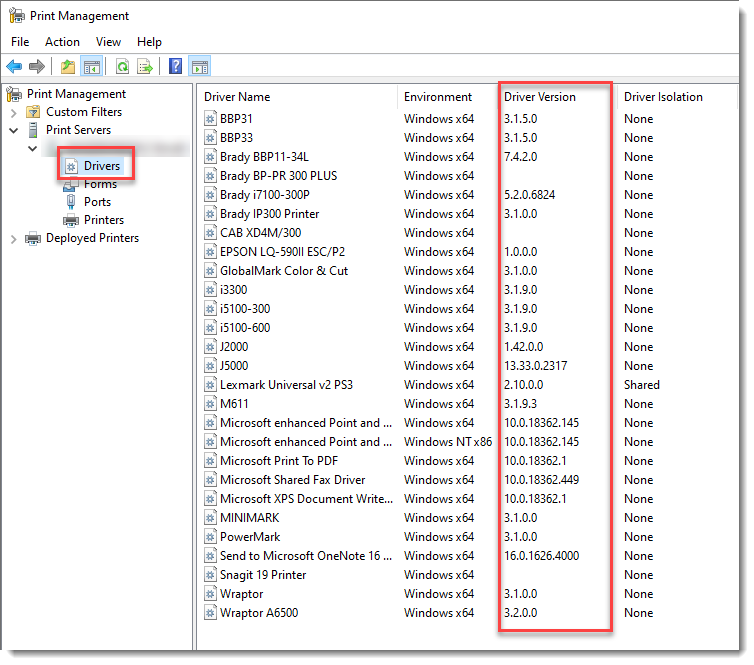
Task: Click the Forward arrow toolbar icon
Action: click(36, 67)
